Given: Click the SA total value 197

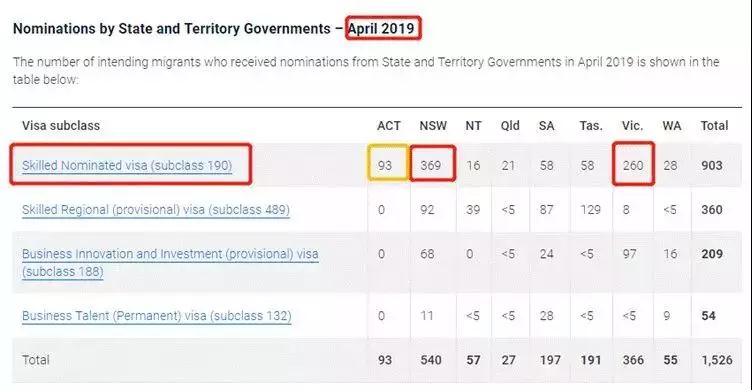Looking at the screenshot, I should pos(550,360).
